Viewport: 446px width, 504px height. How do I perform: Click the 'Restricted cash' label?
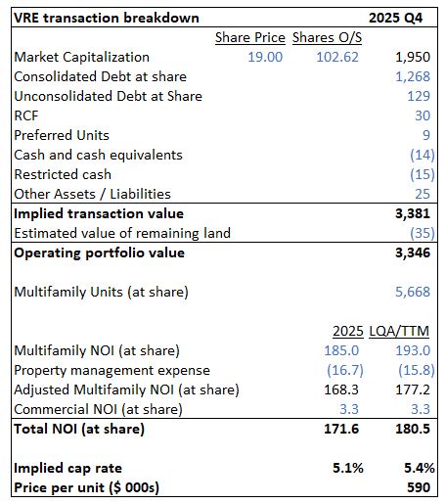[x=63, y=174]
